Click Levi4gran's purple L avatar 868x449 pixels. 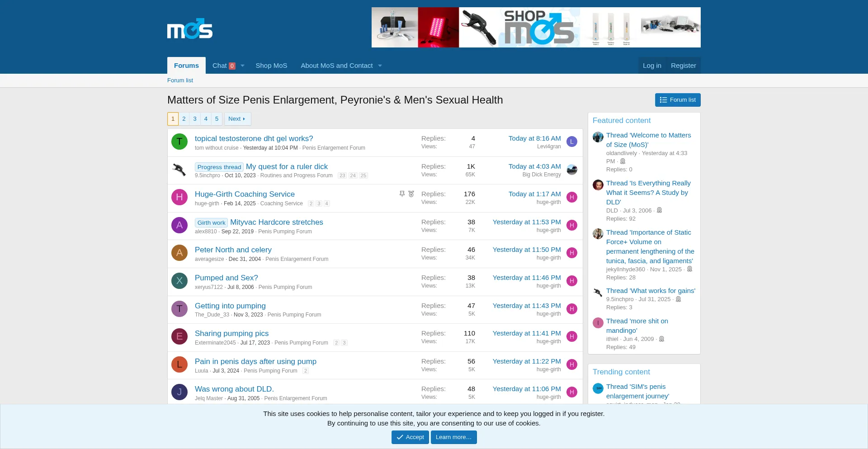click(571, 142)
